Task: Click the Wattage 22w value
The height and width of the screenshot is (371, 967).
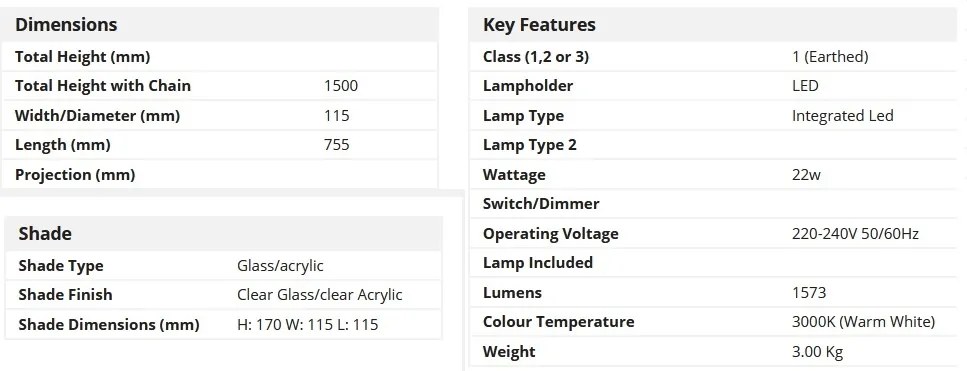Action: point(807,174)
